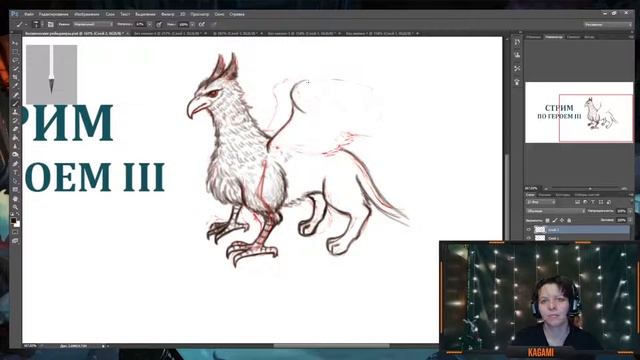Select the Clone Stamp tool
This screenshot has width=640, height=360.
(15, 112)
